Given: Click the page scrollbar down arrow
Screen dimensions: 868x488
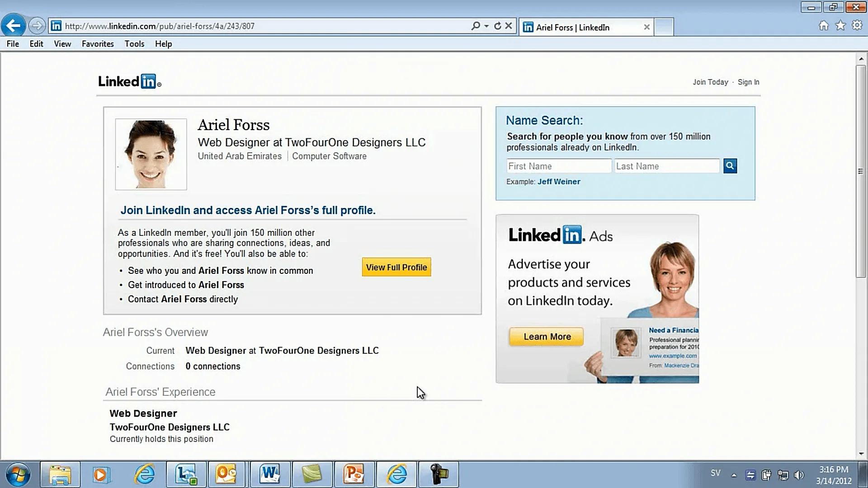Looking at the screenshot, I should coord(861,454).
